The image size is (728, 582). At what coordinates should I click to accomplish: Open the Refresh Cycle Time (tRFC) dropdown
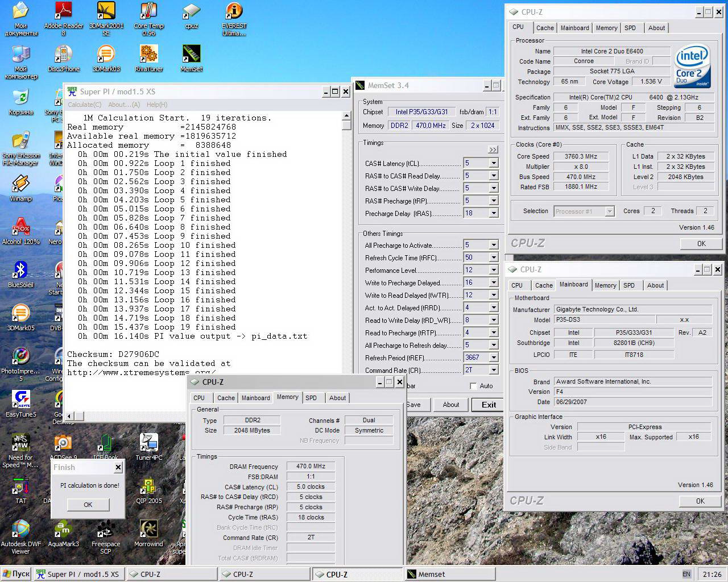point(494,257)
